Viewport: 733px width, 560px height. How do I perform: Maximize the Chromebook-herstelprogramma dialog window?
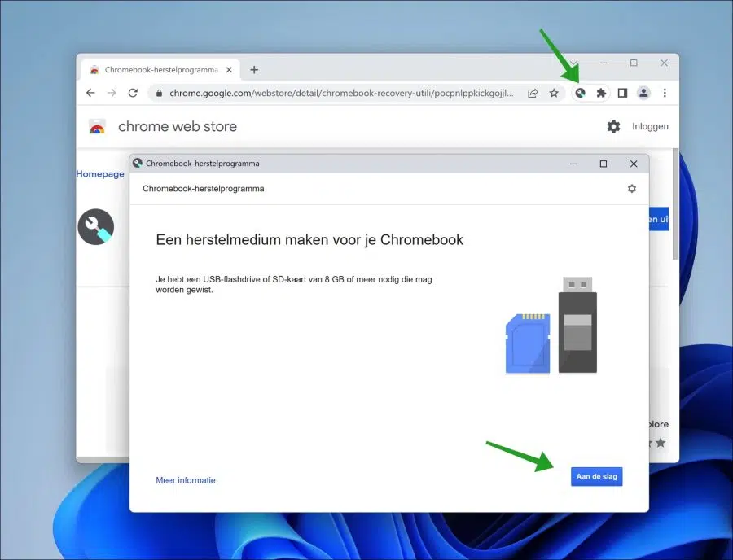603,164
